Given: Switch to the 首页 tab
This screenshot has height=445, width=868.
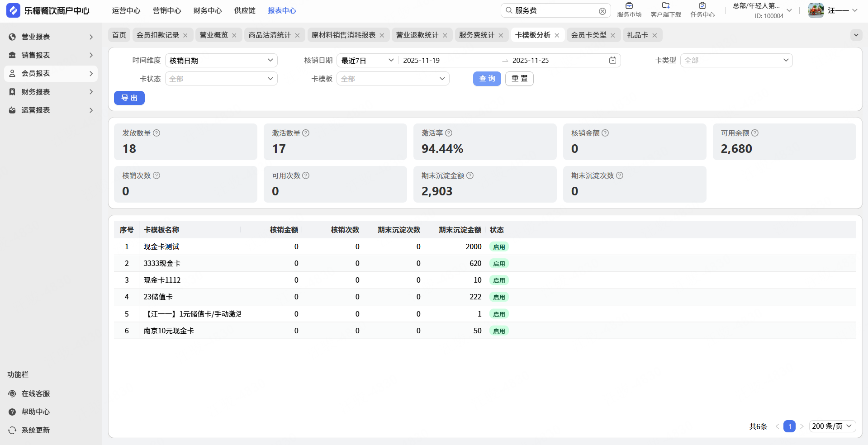Looking at the screenshot, I should pos(119,35).
